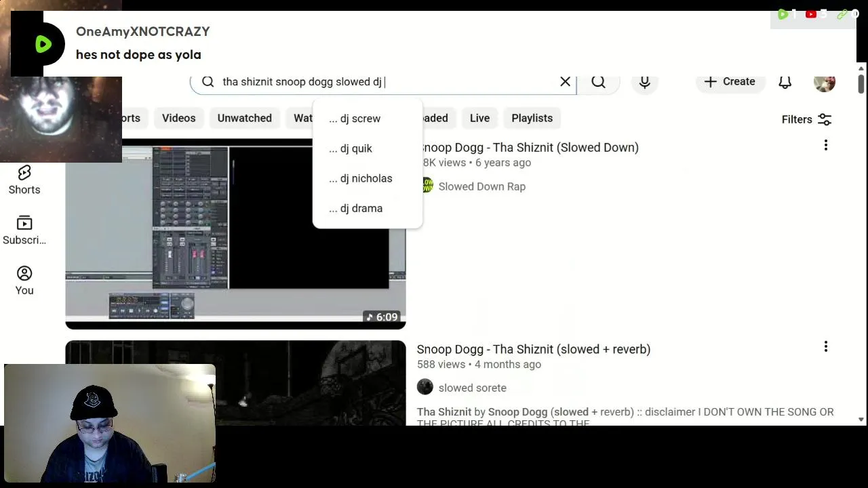The height and width of the screenshot is (488, 868).
Task: Click the green play logo in chat overlay
Action: 43,44
